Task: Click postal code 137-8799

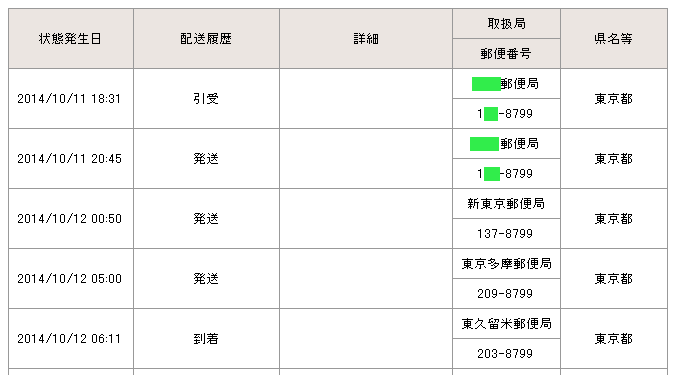Action: point(506,234)
